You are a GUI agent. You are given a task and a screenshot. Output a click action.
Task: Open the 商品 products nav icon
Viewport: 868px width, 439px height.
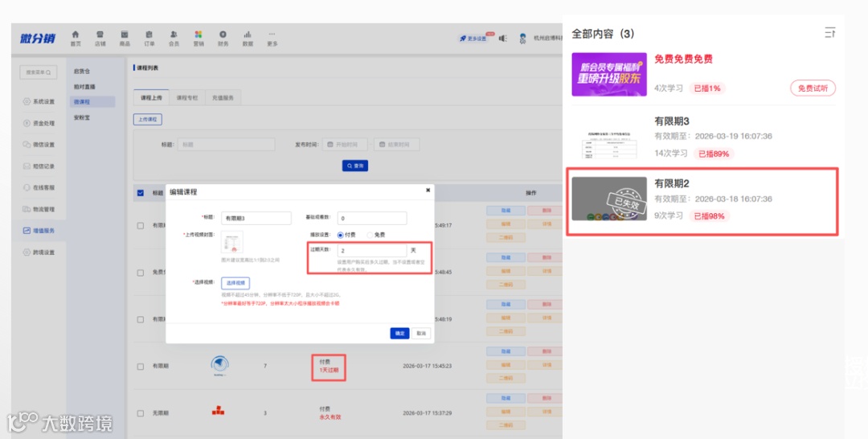point(125,39)
